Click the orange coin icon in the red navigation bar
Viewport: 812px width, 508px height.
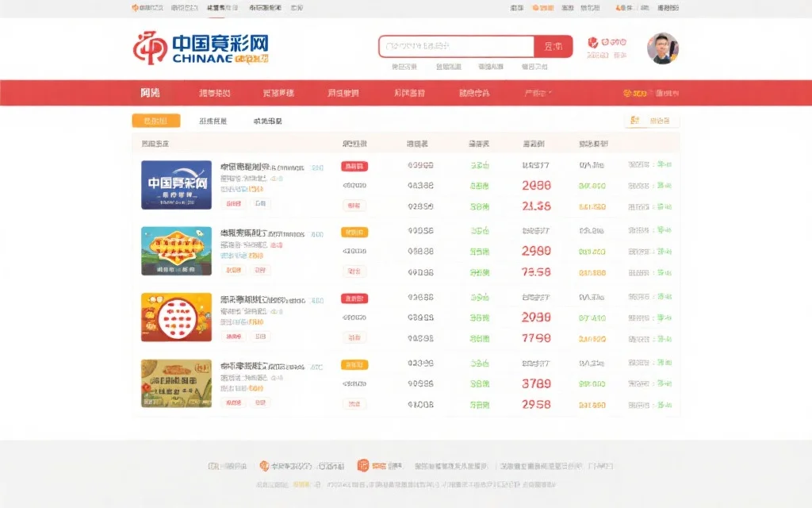click(627, 93)
